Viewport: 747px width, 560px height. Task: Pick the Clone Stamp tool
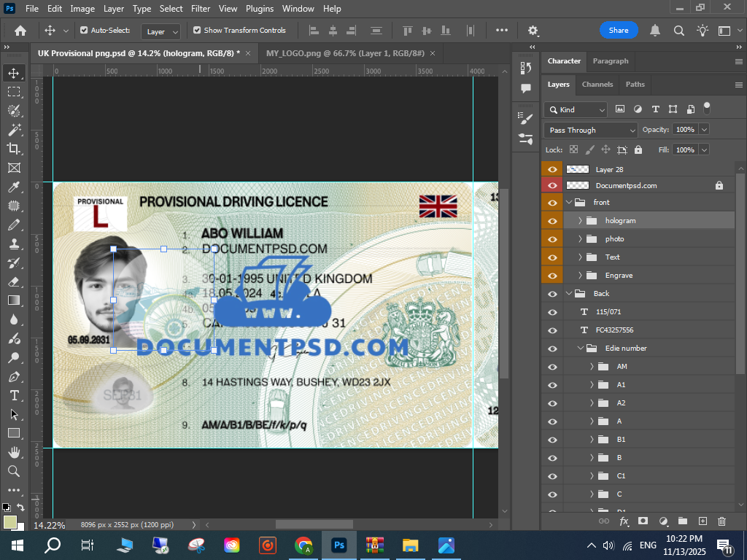coord(14,244)
